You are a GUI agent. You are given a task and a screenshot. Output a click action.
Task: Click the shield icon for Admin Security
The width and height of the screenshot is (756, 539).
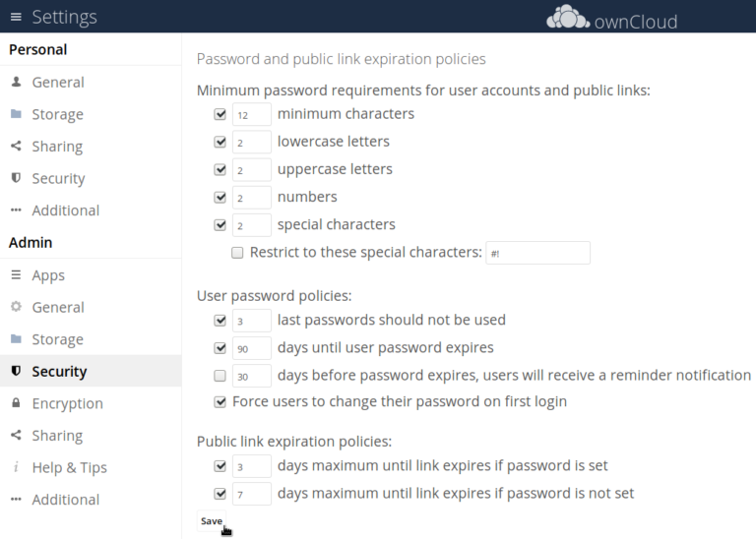[x=16, y=371]
